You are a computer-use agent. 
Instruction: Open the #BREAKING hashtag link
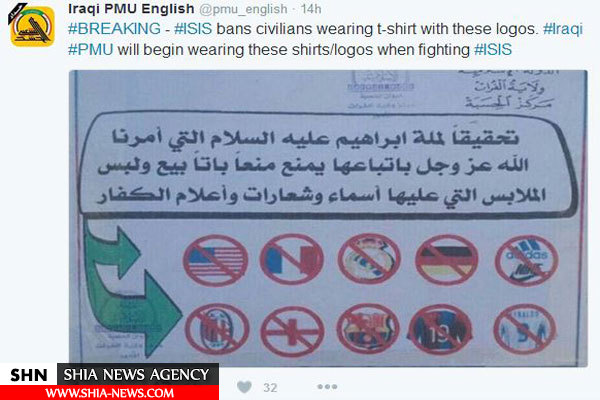[114, 29]
